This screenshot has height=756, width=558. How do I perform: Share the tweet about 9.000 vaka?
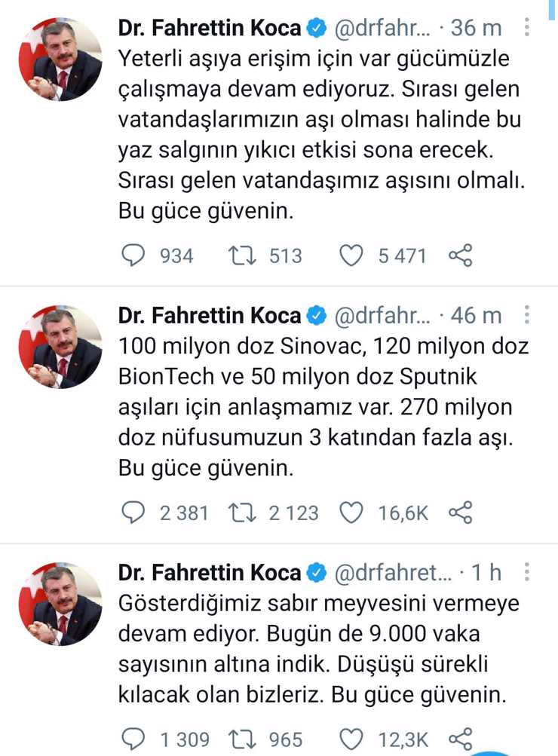460,739
